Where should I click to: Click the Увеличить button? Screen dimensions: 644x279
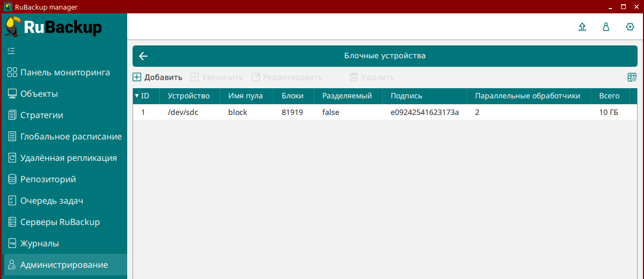(x=216, y=77)
